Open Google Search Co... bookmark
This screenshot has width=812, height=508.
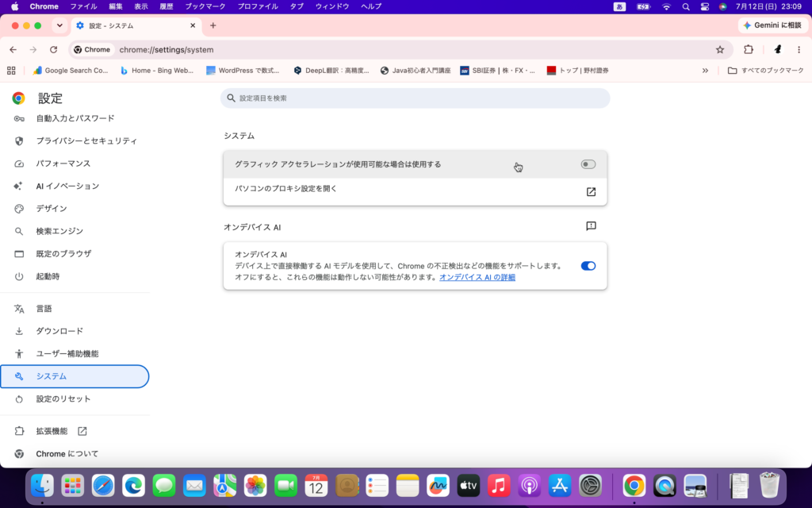pyautogui.click(x=71, y=71)
